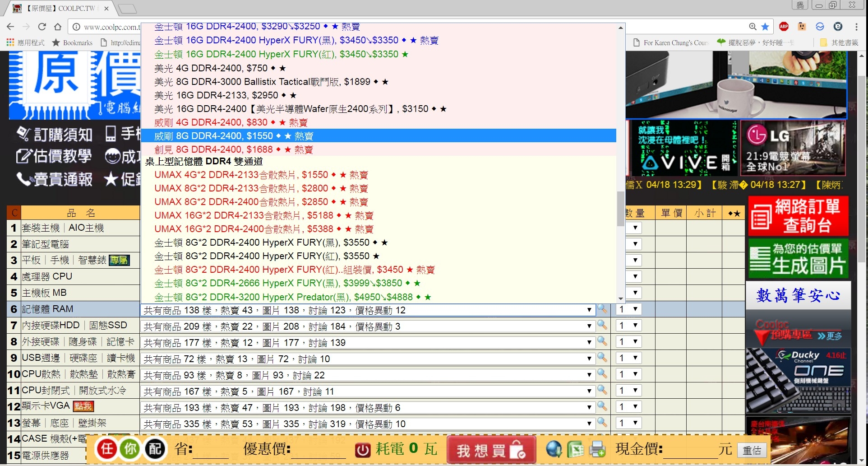Open the zoom indicator in the address bar
The width and height of the screenshot is (868, 466).
point(753,27)
